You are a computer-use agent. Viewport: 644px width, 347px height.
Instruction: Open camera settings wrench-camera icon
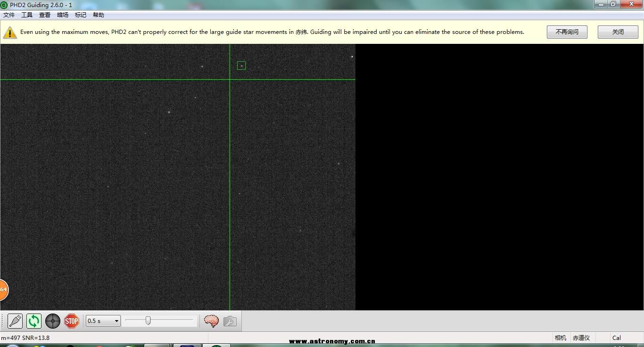pos(230,321)
